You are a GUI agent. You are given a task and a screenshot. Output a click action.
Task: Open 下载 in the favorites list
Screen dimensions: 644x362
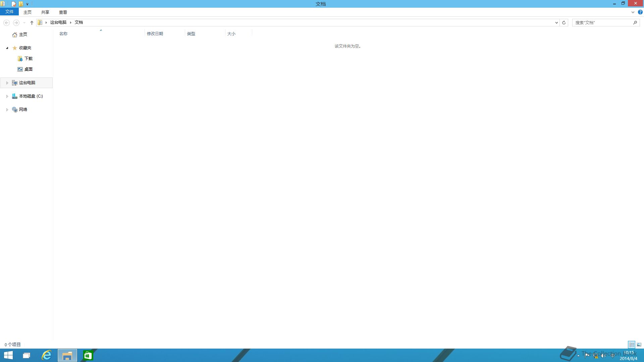pyautogui.click(x=29, y=59)
